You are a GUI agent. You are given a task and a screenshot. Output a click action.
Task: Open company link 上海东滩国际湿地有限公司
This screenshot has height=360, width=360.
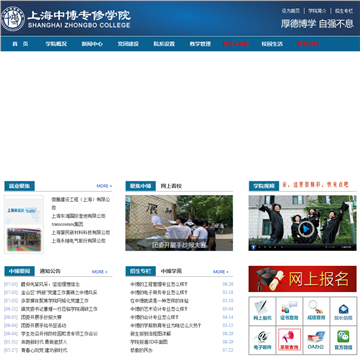(78, 216)
